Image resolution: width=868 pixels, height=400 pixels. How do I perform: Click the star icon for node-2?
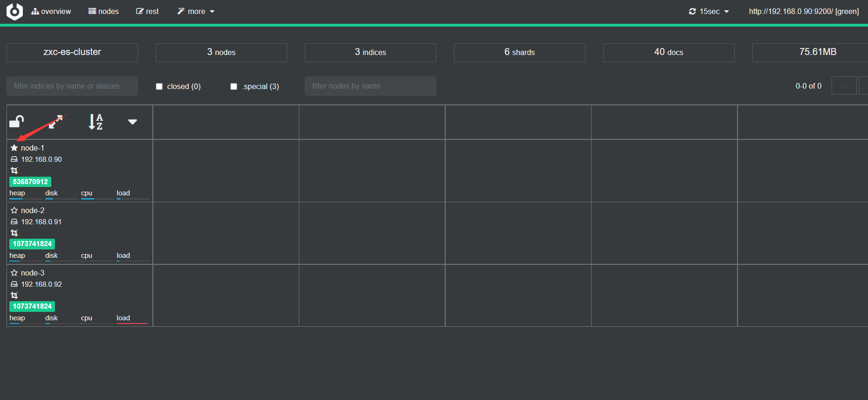point(14,210)
